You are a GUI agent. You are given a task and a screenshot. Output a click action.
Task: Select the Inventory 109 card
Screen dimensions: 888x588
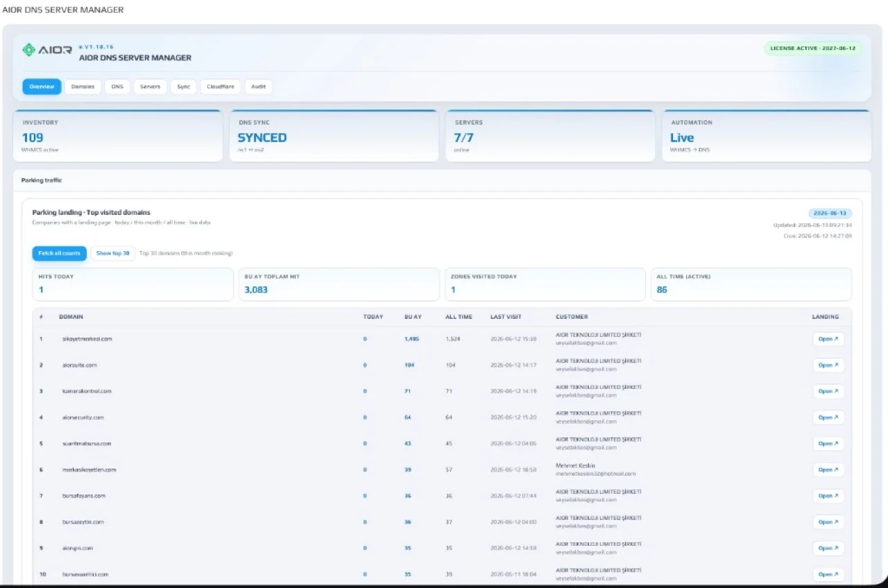tap(118, 136)
